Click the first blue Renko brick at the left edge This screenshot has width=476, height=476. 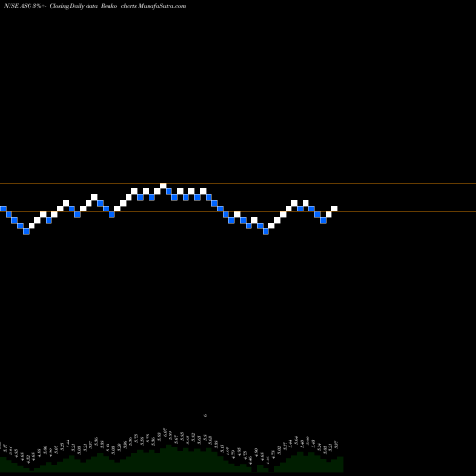click(3, 208)
